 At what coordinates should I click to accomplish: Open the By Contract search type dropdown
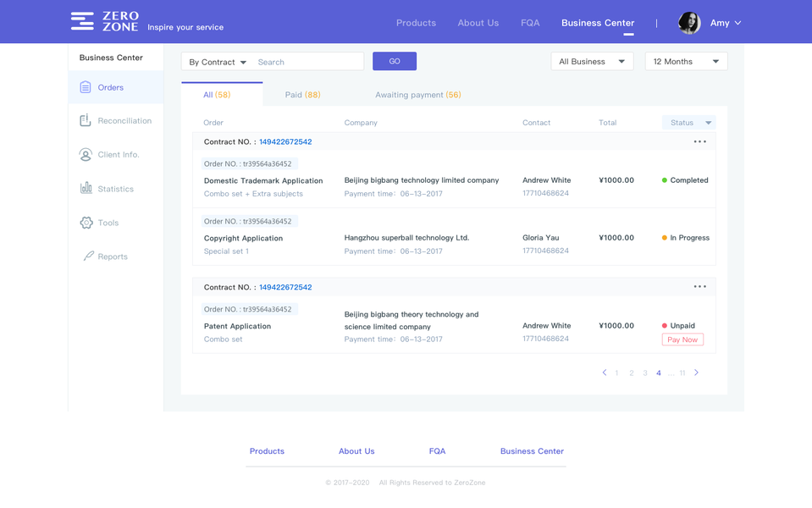[x=218, y=62]
